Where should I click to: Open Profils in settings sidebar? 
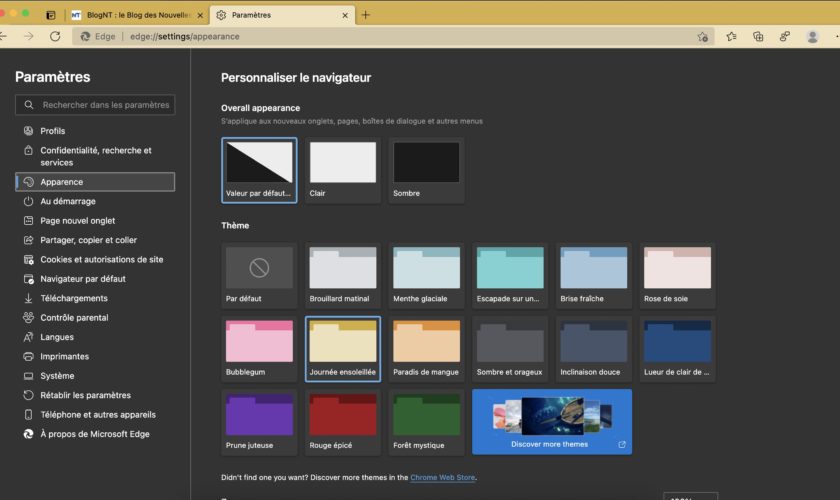[x=52, y=131]
